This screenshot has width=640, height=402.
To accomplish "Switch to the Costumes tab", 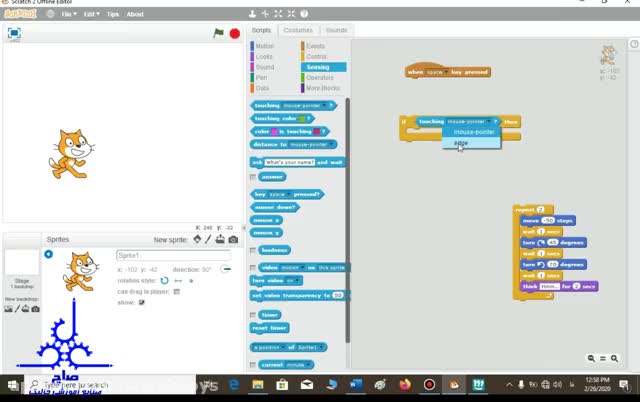I will [x=298, y=30].
